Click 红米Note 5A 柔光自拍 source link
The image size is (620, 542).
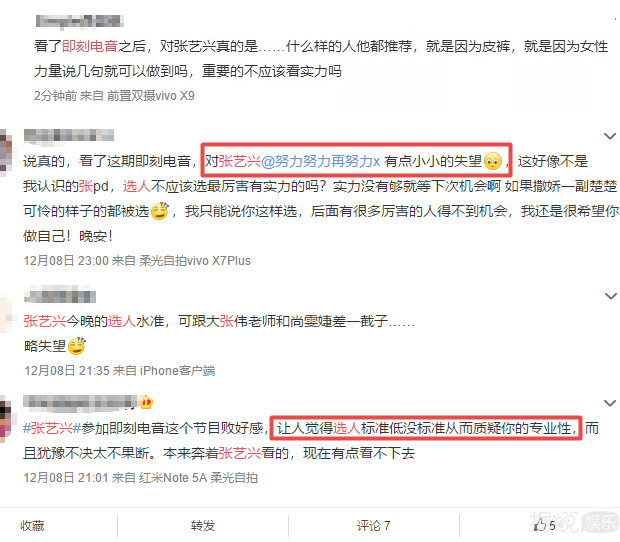tap(198, 478)
